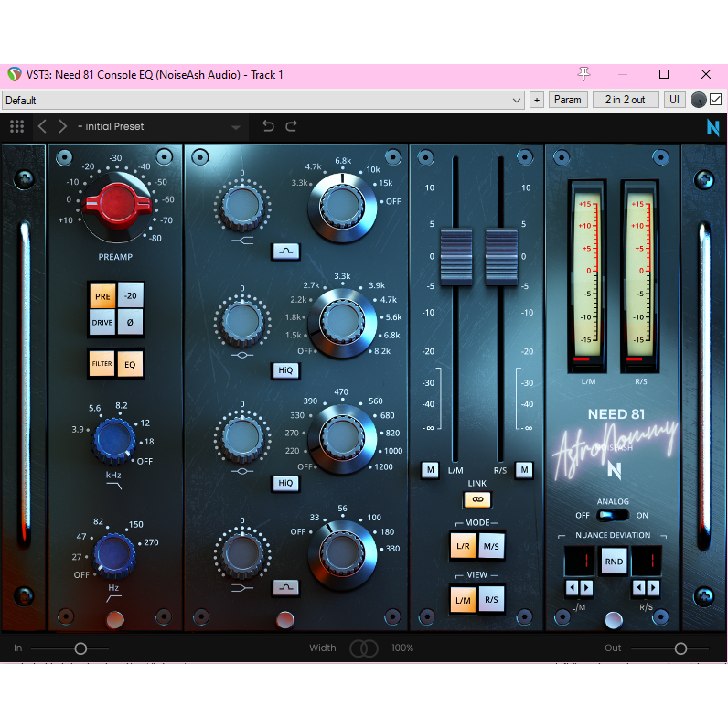This screenshot has height=728, width=728.
Task: Click the low shelf gain knob
Action: (x=242, y=554)
